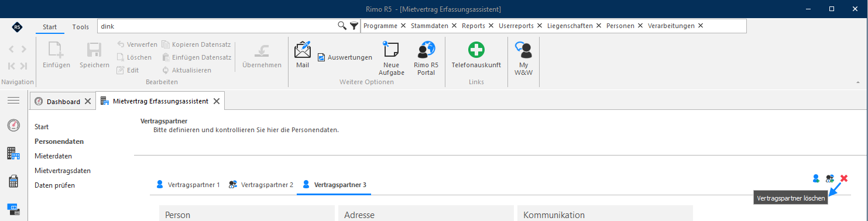This screenshot has width=868, height=221.
Task: Toggle the hamburger sidebar menu
Action: coord(13,101)
